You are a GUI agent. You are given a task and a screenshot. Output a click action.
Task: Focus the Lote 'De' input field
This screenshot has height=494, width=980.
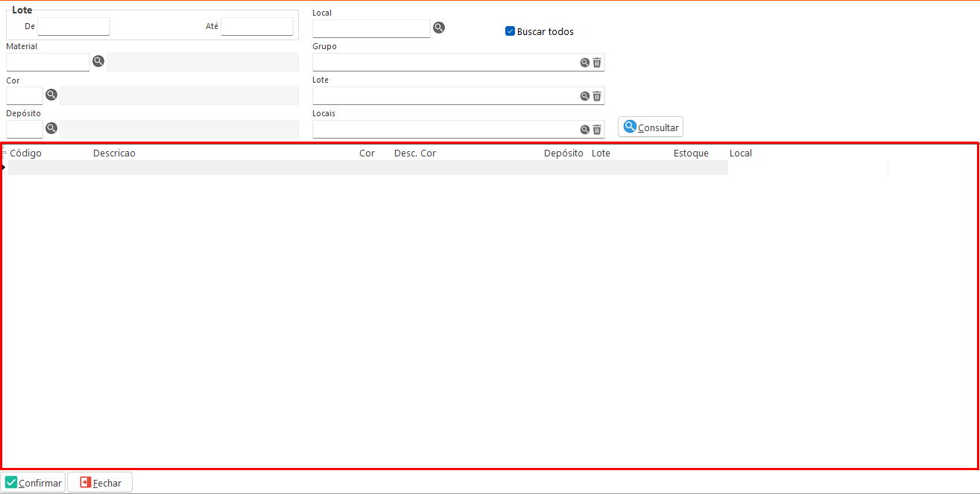click(x=74, y=27)
